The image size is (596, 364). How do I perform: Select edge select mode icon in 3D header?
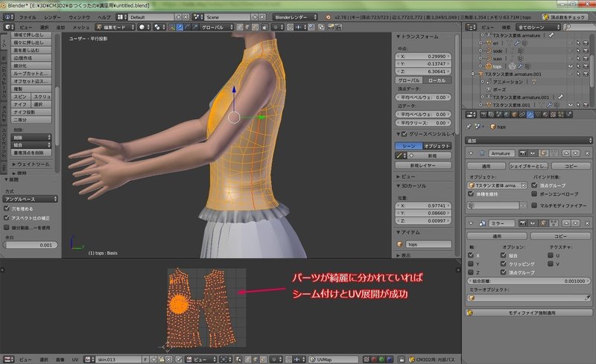pyautogui.click(x=248, y=28)
